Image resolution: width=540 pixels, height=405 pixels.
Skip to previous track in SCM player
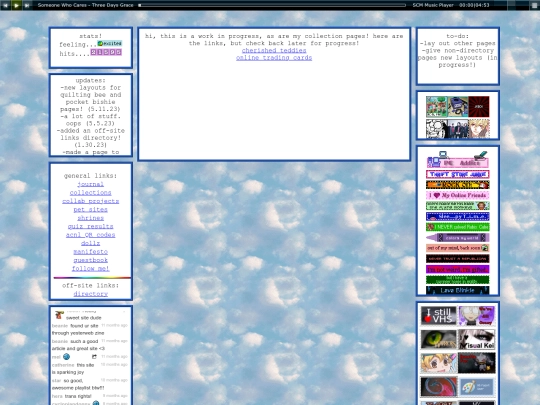point(5,5)
